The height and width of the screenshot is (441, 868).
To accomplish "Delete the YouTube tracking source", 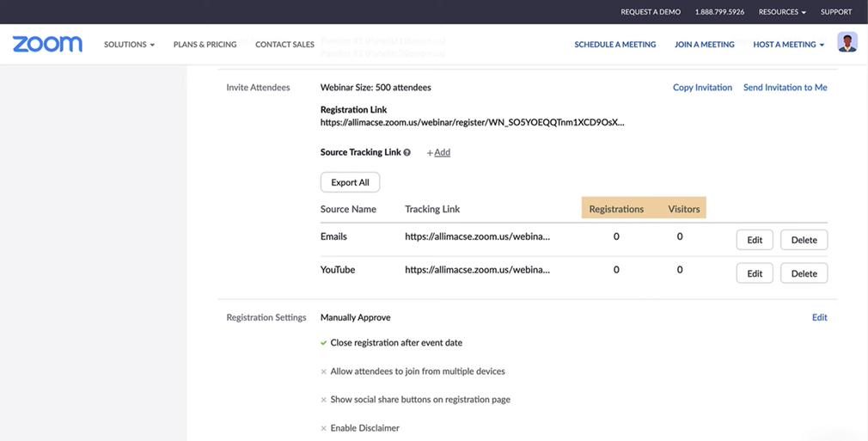I will point(804,273).
